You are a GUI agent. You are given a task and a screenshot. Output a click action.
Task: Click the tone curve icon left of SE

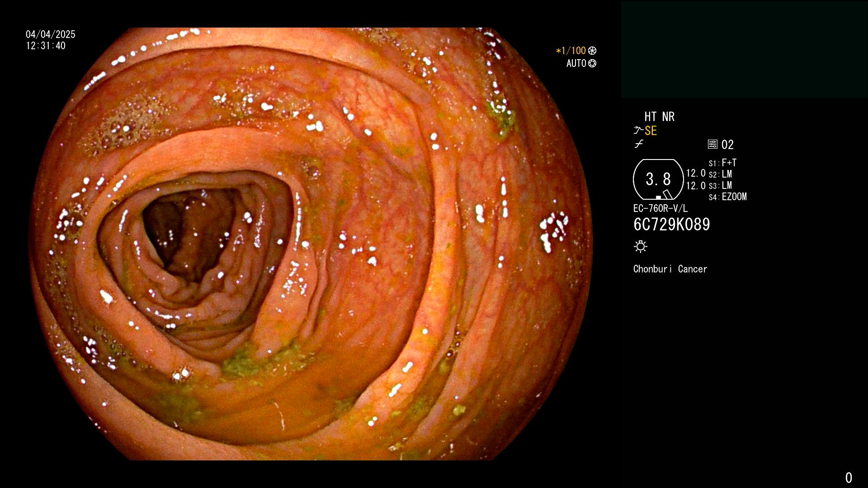pos(638,131)
